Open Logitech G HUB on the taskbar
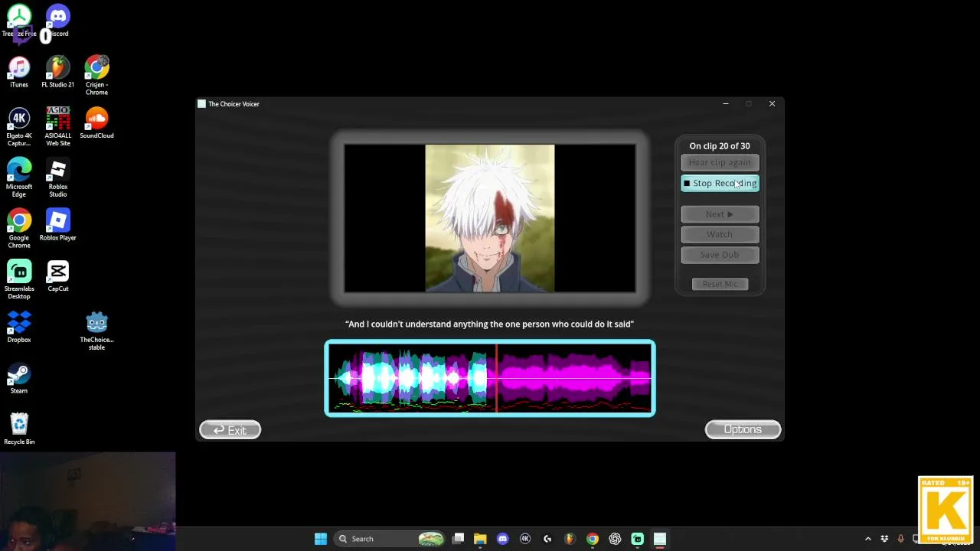Screen dimensions: 980x551 [547, 539]
